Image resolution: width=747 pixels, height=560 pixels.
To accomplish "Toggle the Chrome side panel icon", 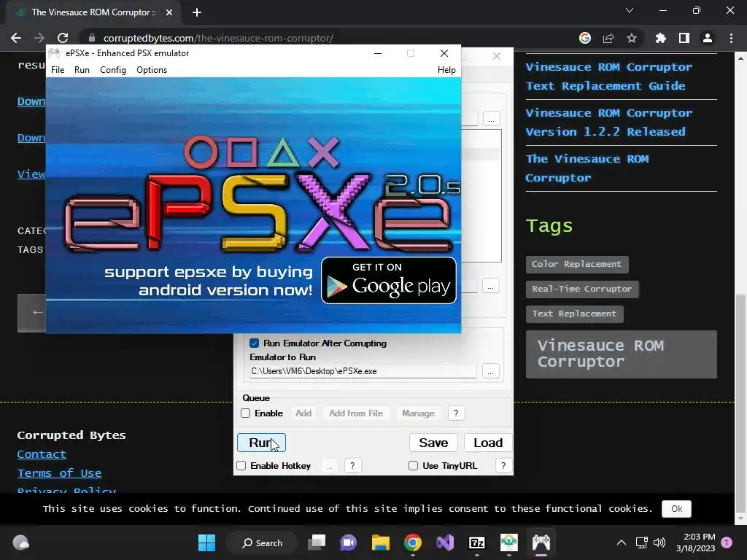I will (x=684, y=38).
